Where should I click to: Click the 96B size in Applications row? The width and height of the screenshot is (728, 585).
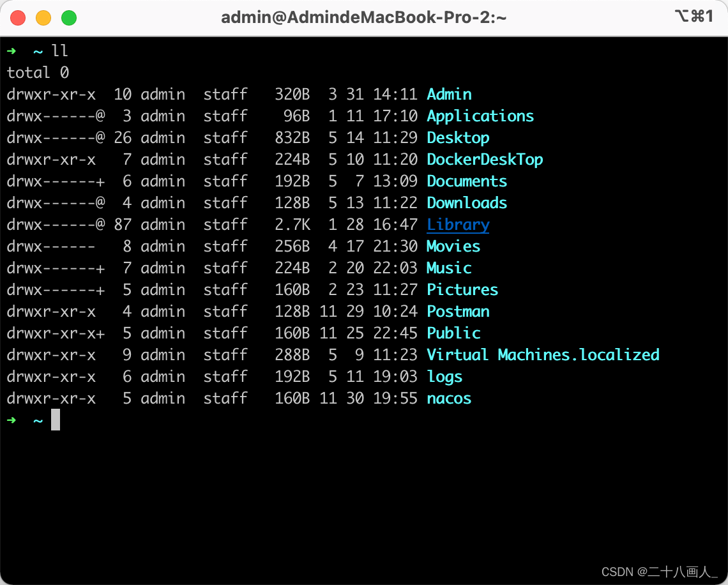[x=297, y=116]
